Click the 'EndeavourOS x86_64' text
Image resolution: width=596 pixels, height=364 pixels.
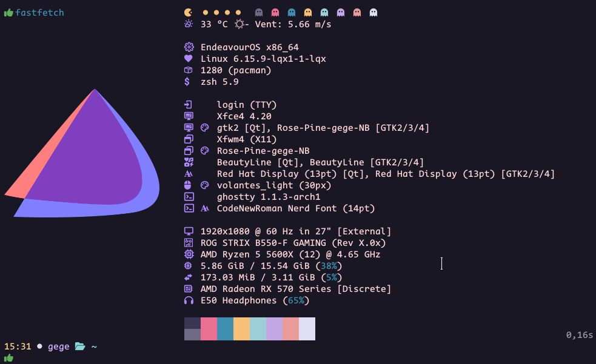point(250,47)
